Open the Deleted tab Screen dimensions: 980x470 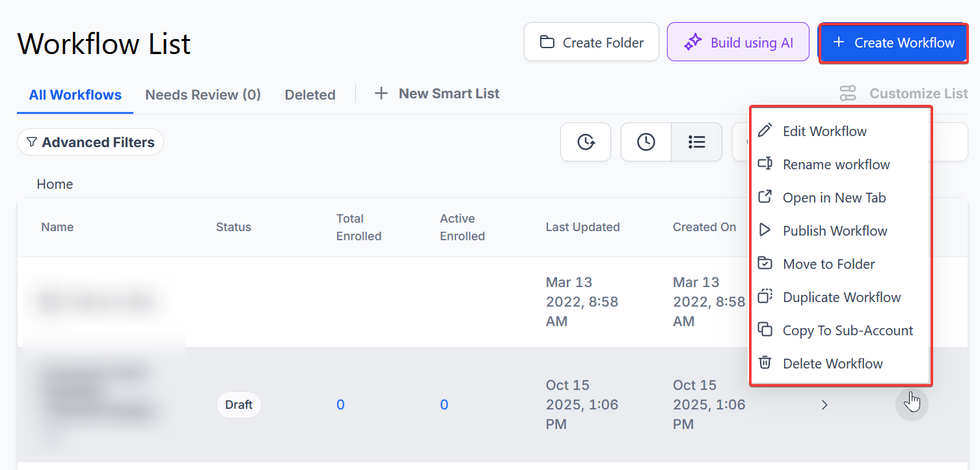pyautogui.click(x=310, y=95)
